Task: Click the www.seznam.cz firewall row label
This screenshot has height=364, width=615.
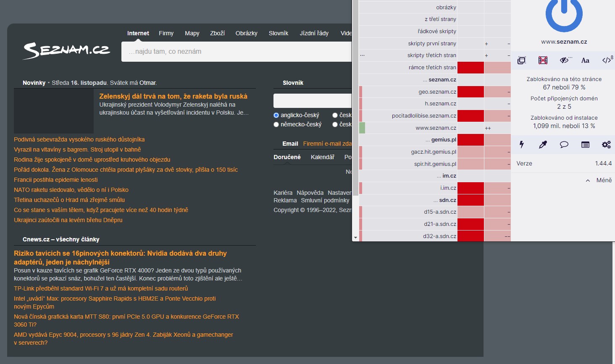Action: (436, 128)
